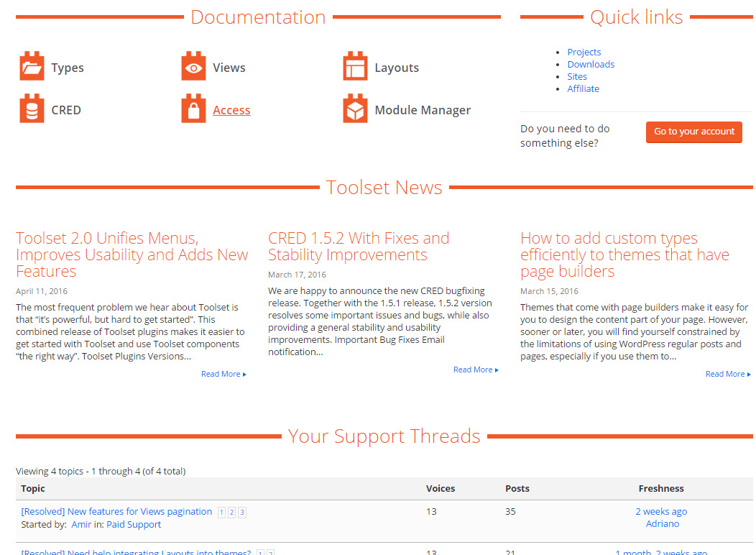Go to Affiliate quick link
This screenshot has height=555, width=756.
point(583,88)
